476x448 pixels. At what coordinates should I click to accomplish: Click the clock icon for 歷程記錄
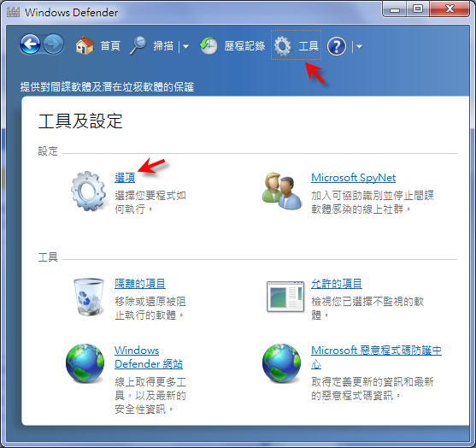pos(209,46)
